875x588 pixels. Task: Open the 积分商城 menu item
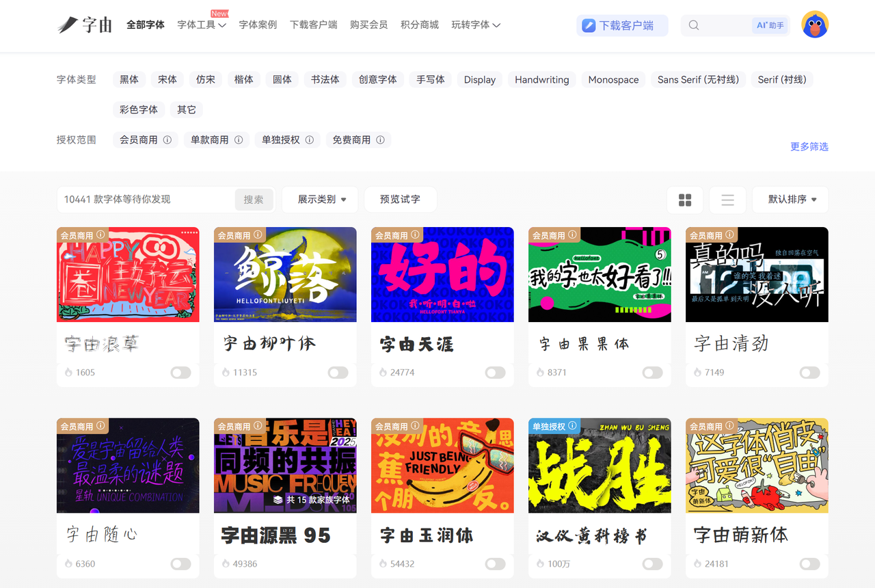click(419, 25)
